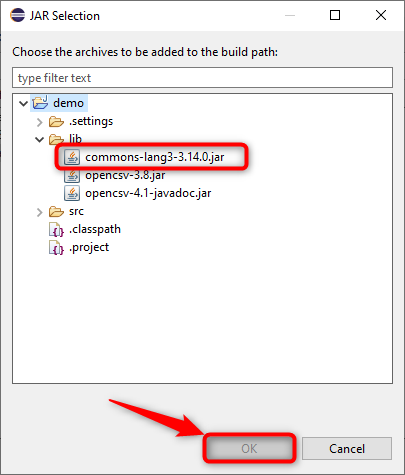Expand the src folder
The width and height of the screenshot is (405, 475).
click(40, 212)
